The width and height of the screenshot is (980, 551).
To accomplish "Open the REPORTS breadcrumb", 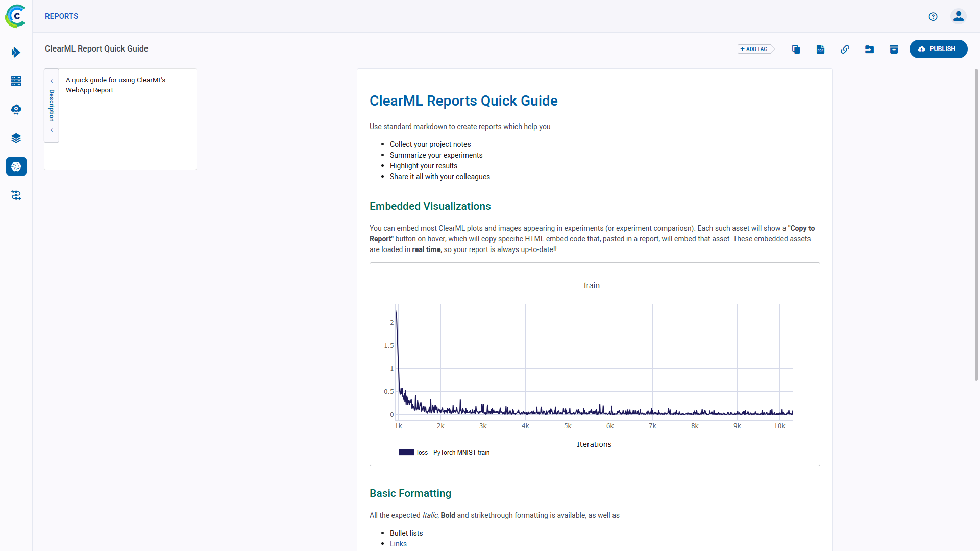I will (61, 16).
